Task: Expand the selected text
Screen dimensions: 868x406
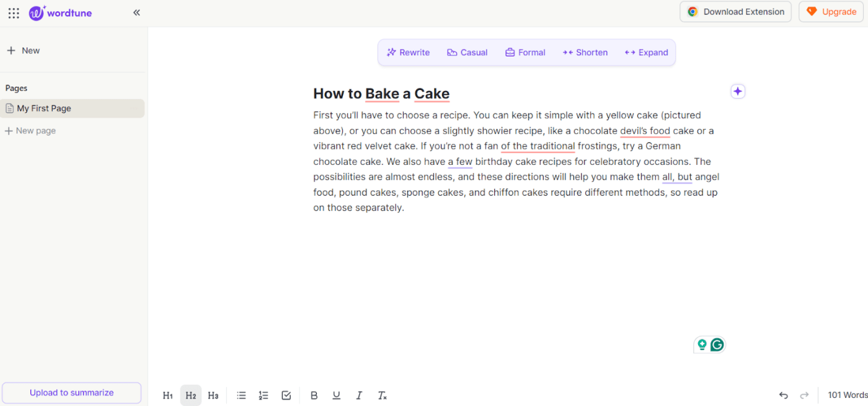Action: click(x=647, y=53)
